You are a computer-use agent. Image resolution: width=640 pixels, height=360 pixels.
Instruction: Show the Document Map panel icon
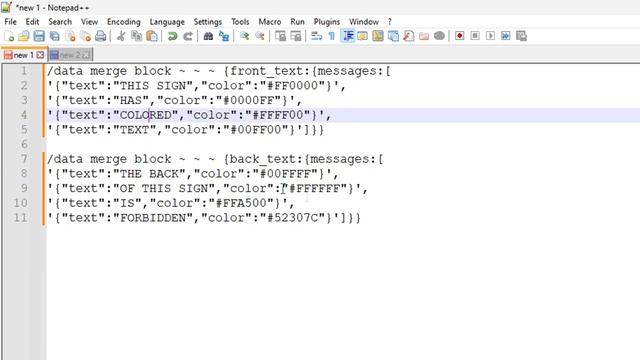(378, 36)
